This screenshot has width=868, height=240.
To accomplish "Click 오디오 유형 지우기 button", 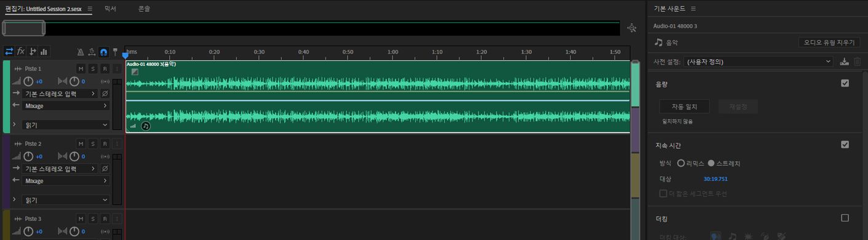I will 829,42.
